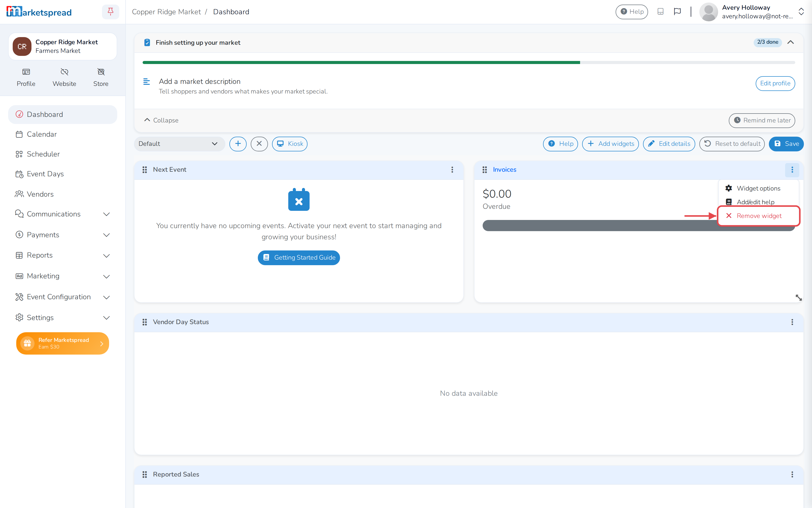812x508 pixels.
Task: Open the Website shortcut icon
Action: point(64,78)
